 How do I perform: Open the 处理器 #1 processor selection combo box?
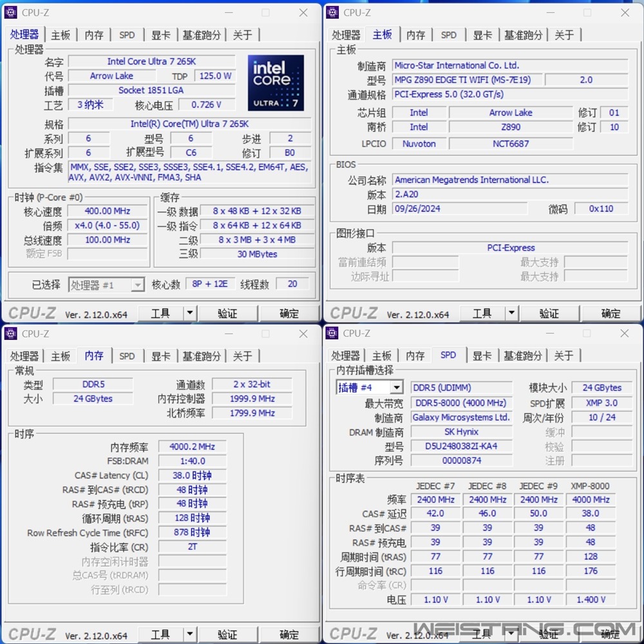(106, 285)
